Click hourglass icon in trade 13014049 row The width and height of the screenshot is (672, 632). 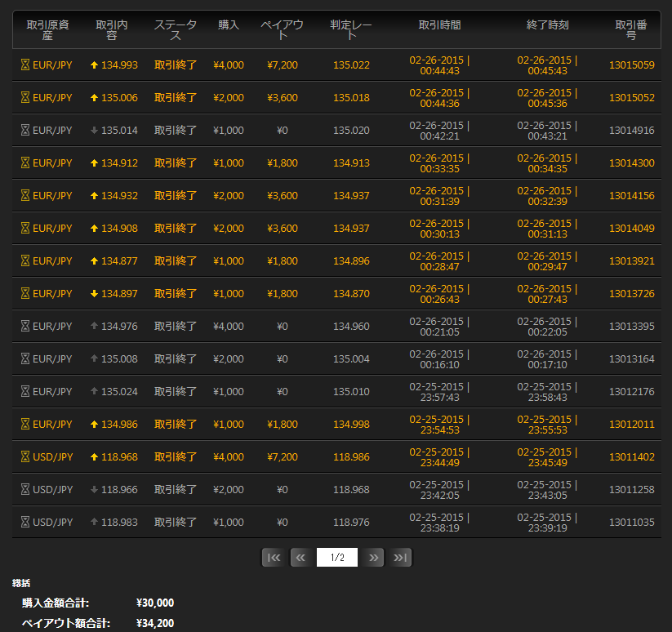coord(25,228)
